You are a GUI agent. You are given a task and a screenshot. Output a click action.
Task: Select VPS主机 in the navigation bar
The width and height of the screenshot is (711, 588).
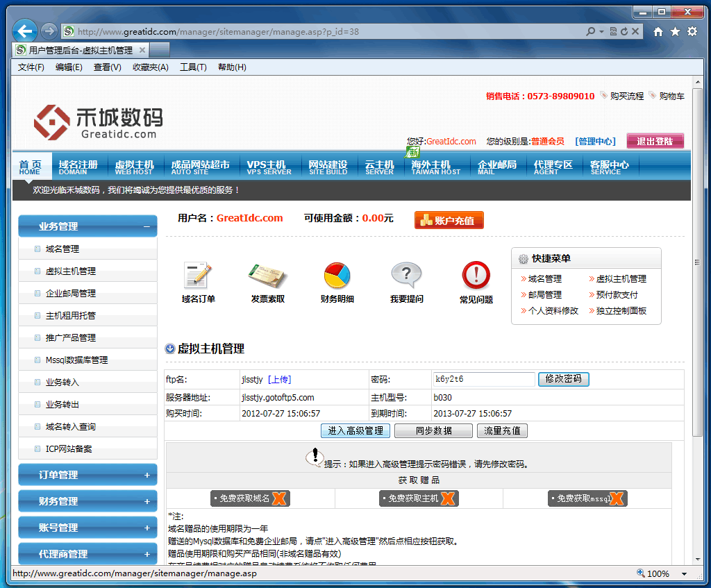[268, 167]
